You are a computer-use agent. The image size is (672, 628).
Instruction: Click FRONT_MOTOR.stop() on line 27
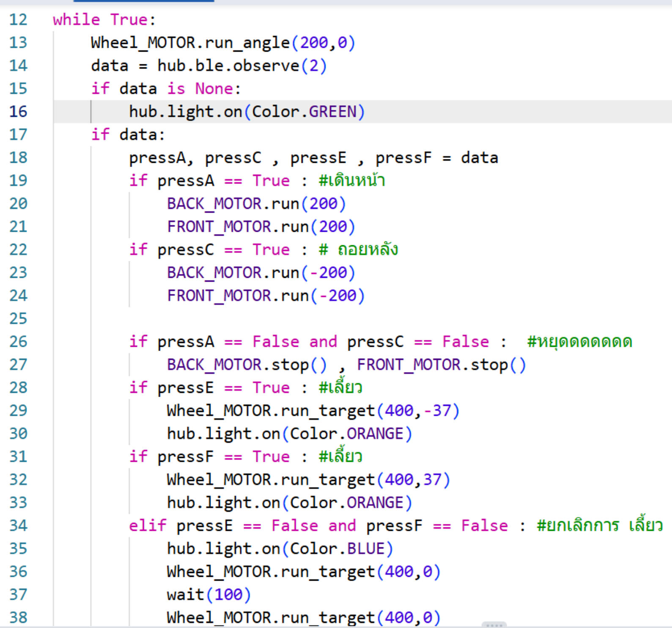pos(441,365)
